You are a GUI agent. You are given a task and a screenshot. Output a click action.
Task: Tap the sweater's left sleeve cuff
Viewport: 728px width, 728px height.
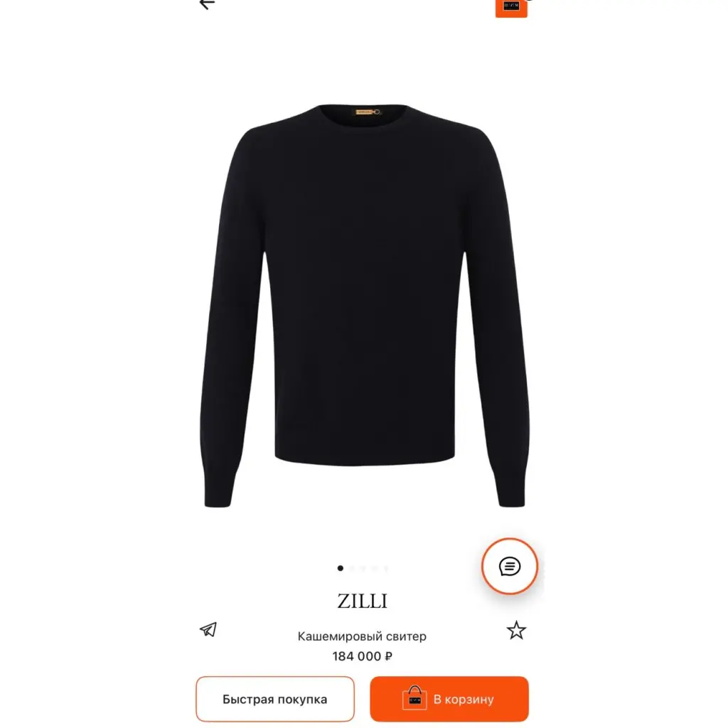point(220,490)
